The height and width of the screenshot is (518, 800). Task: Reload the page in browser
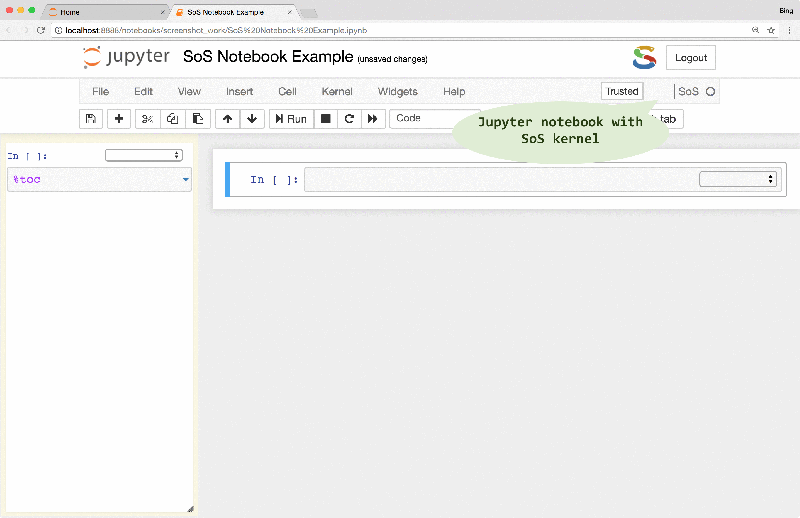click(41, 30)
